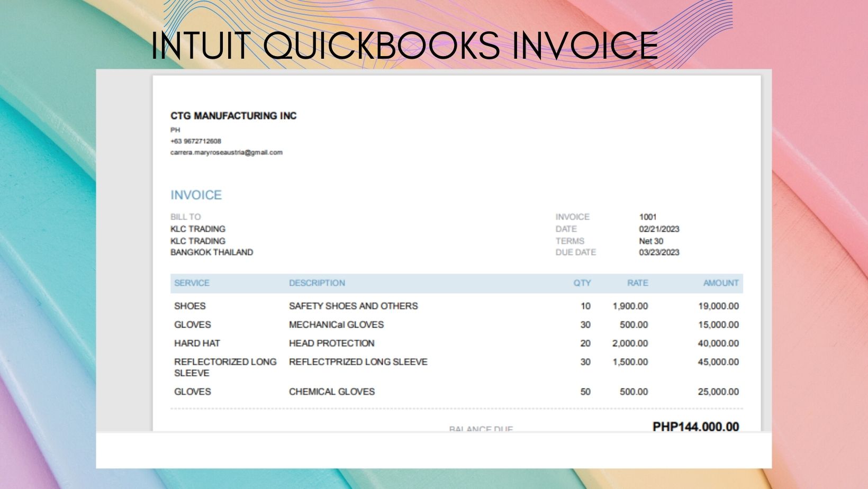The width and height of the screenshot is (868, 489).
Task: Click "GLOVES" in the MECHANICal GLOVES row
Action: tap(193, 324)
